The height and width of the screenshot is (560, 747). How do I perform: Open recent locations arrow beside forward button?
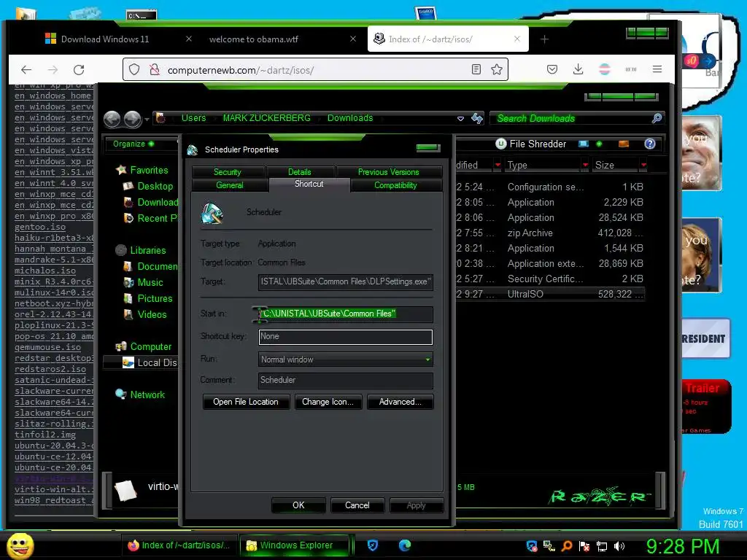[x=146, y=119]
